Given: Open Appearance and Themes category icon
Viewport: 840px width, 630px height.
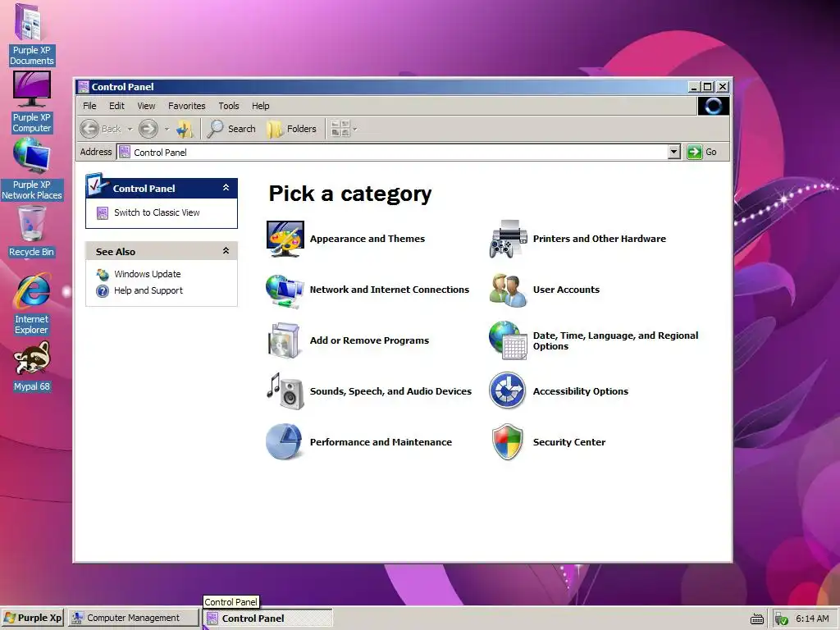Looking at the screenshot, I should tap(285, 239).
